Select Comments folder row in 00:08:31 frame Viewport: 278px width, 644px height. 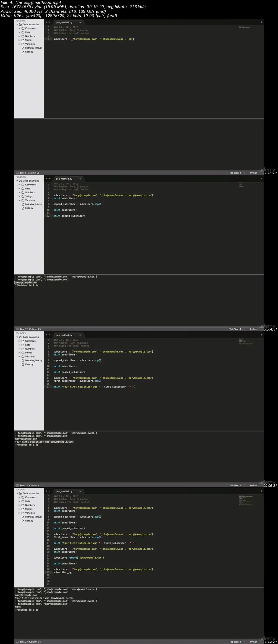pyautogui.click(x=29, y=497)
